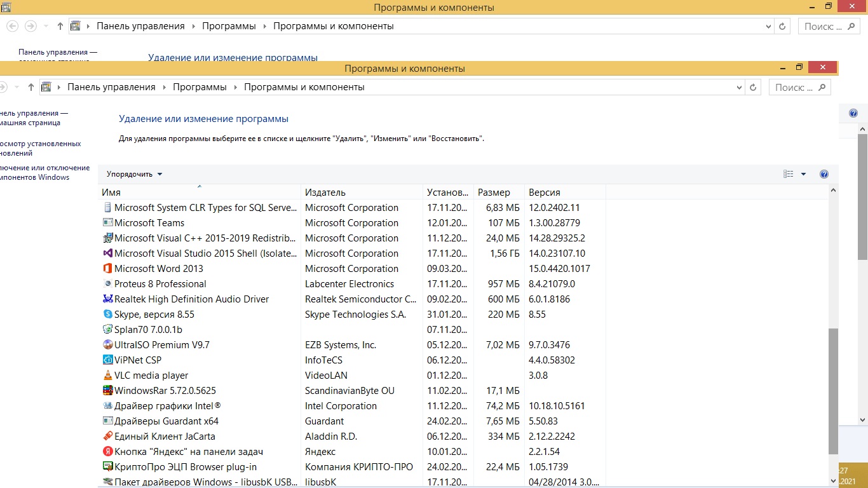Select the libusbK publisher cell

(320, 482)
